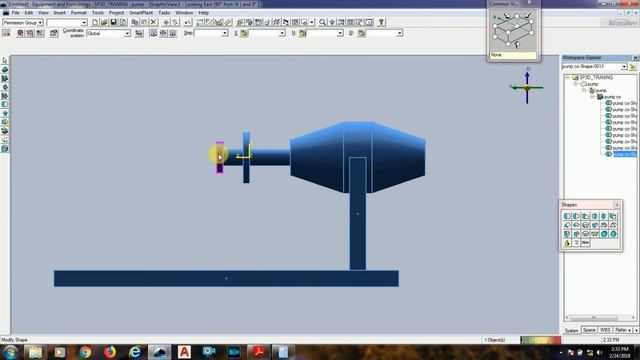Open Internet Explorer from the taskbar
Image resolution: width=640 pixels, height=360 pixels.
(135, 352)
